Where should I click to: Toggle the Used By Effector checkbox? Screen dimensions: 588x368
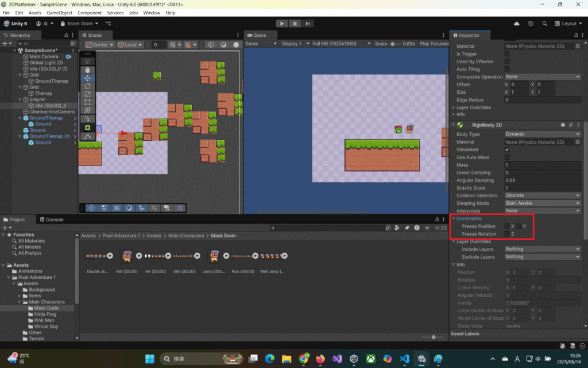[507, 62]
